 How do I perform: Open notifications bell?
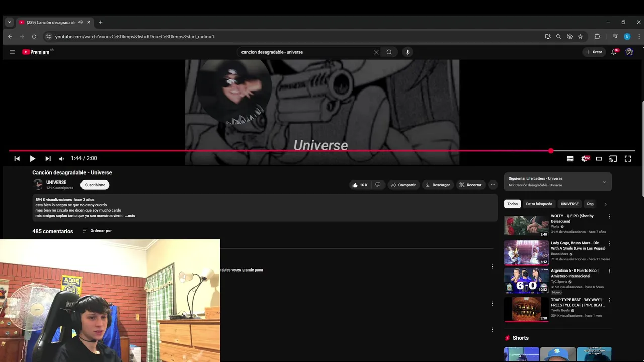tap(614, 52)
